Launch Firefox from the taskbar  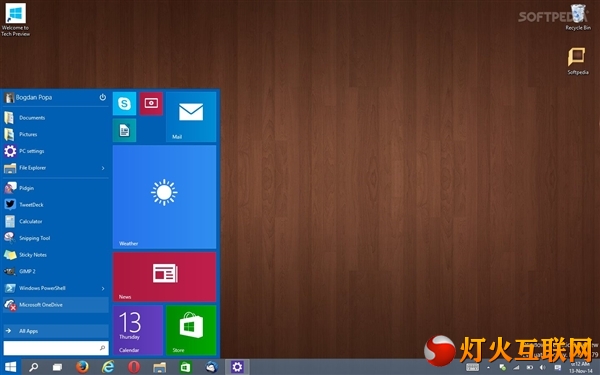coord(82,367)
